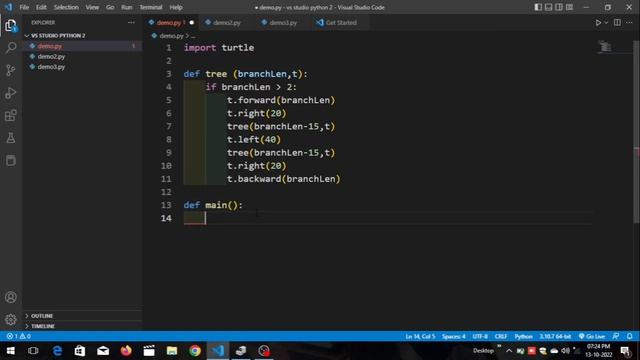Viewport: 640px width, 360px height.
Task: Click the editor vertical scrollbar
Action: 636,131
